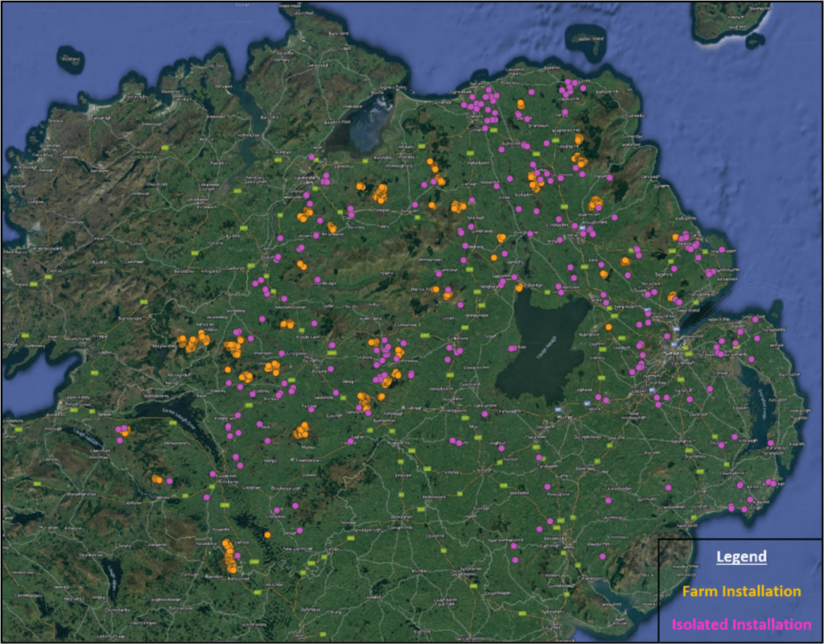Select the Isolated Installation legend entry

[x=741, y=624]
